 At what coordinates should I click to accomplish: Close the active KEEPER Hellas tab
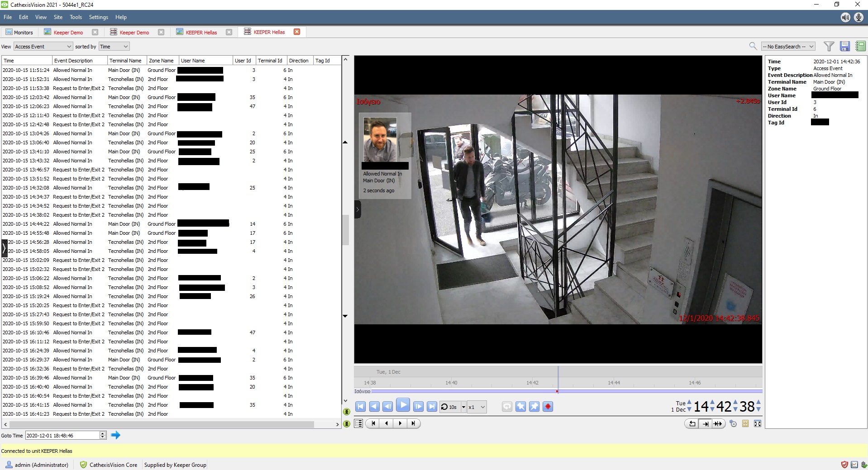(x=297, y=32)
